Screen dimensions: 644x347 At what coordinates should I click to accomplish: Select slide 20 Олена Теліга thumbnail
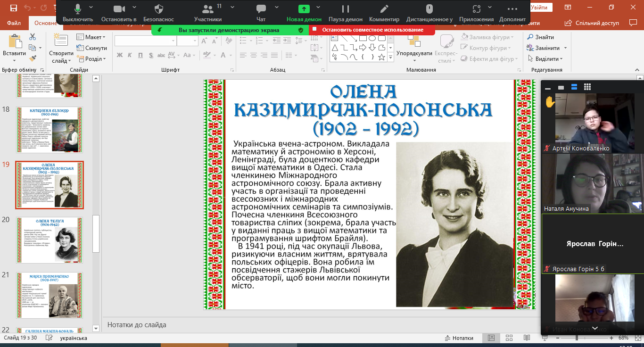50,240
